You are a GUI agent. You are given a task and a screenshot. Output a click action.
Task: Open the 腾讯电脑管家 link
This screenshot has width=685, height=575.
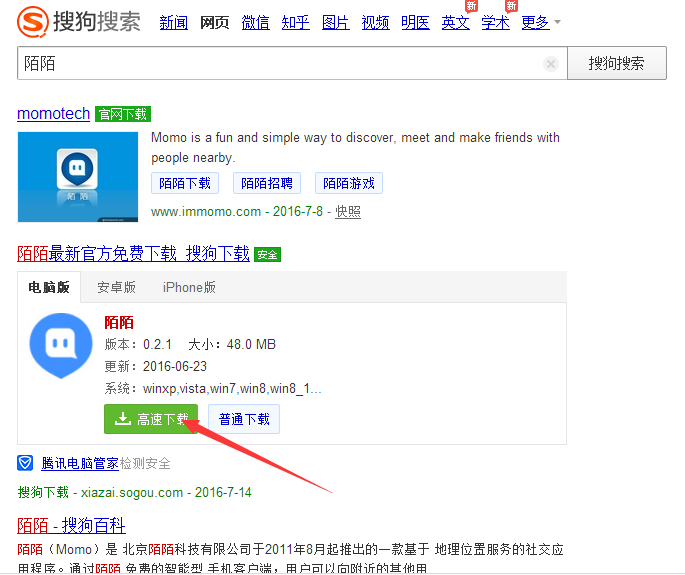[x=80, y=463]
